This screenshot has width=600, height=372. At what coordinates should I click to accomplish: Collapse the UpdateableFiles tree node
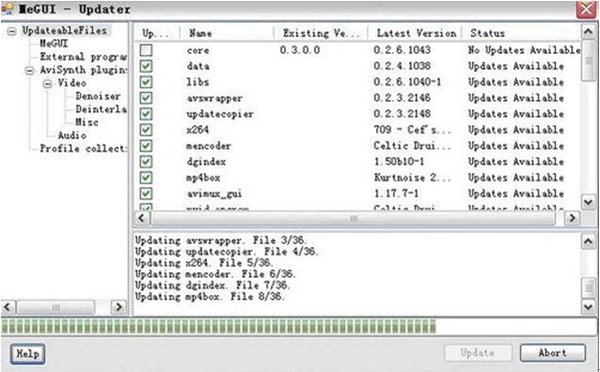12,31
